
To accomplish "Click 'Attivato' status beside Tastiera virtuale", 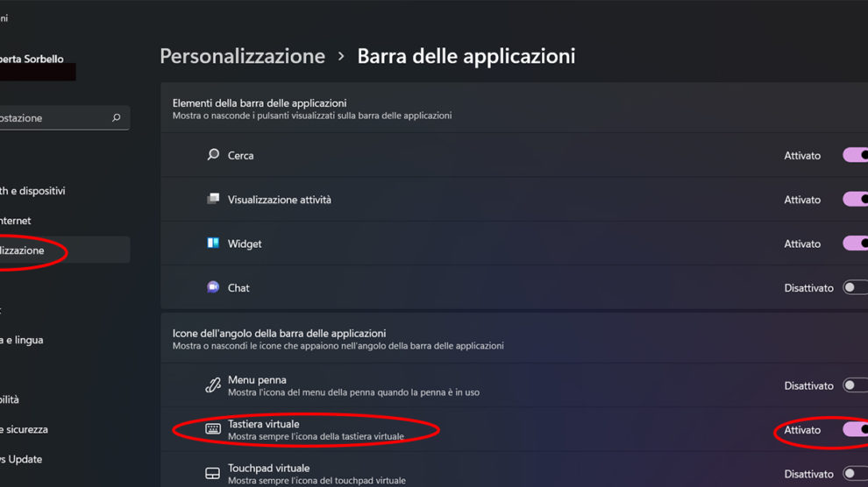I will click(x=802, y=430).
